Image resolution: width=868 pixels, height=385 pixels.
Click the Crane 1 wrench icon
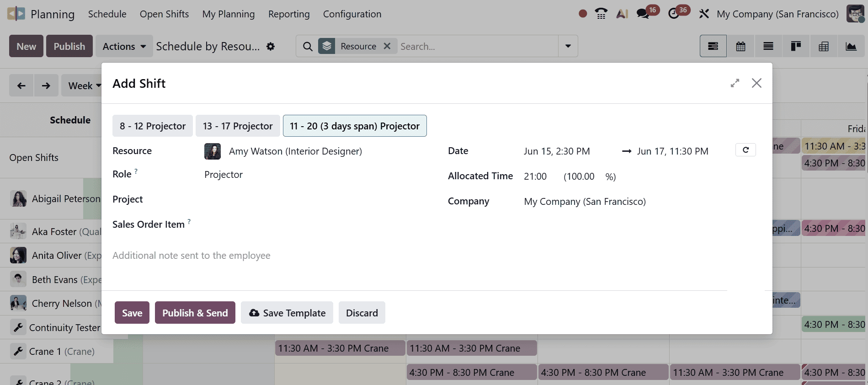click(x=18, y=351)
